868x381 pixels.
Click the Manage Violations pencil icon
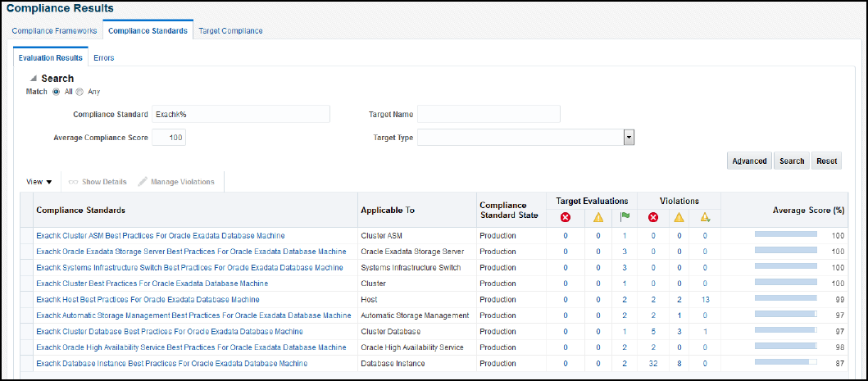tap(143, 182)
